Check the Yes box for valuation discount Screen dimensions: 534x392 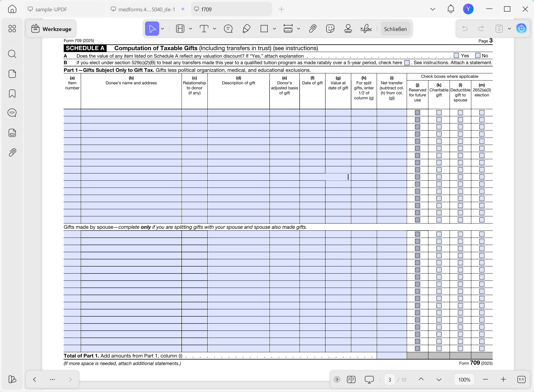tap(456, 55)
